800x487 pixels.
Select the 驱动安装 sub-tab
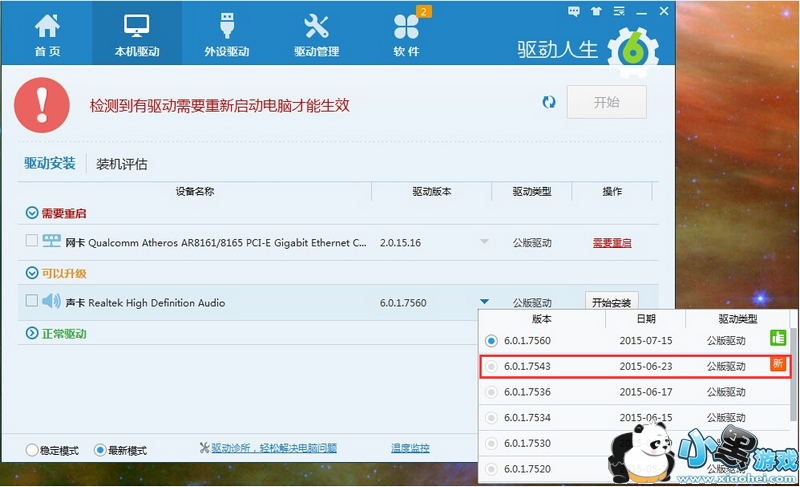49,163
